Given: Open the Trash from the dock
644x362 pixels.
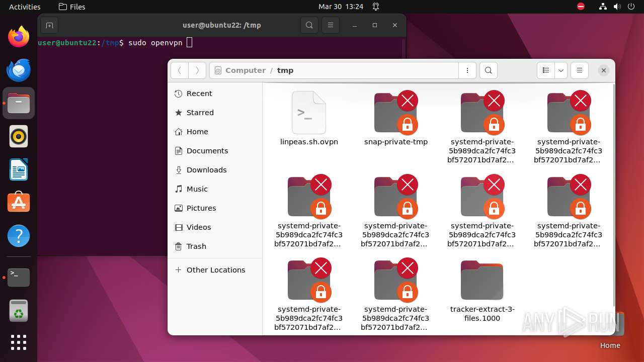Looking at the screenshot, I should coord(19,310).
